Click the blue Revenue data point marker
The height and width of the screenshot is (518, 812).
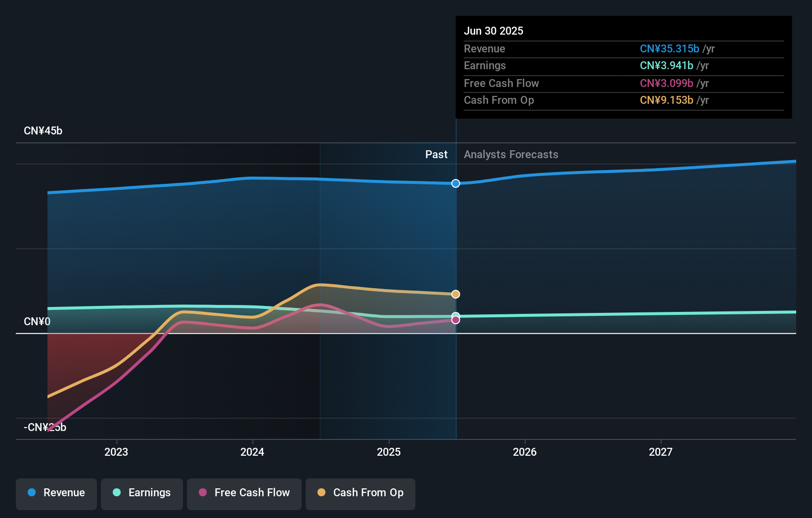pos(455,183)
